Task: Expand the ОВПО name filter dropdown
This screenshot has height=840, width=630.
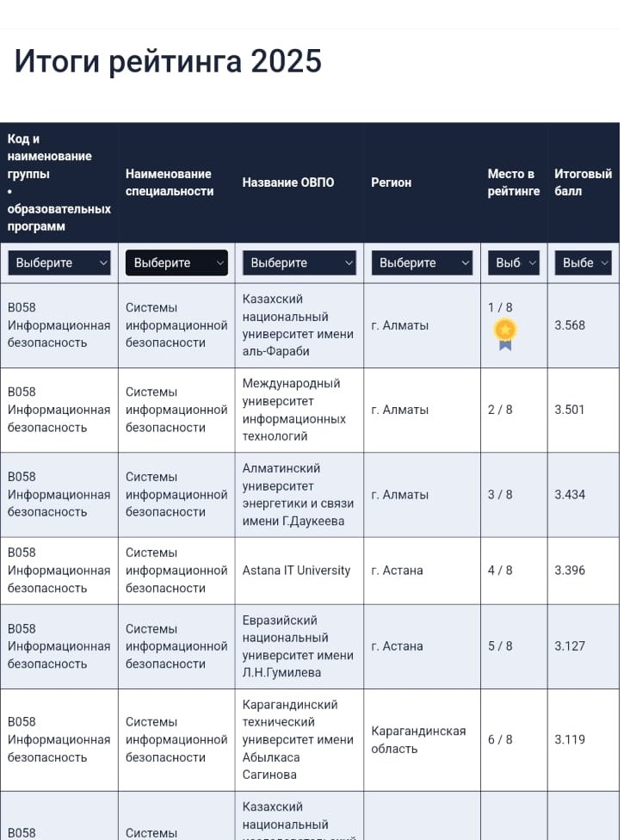Action: coord(299,263)
